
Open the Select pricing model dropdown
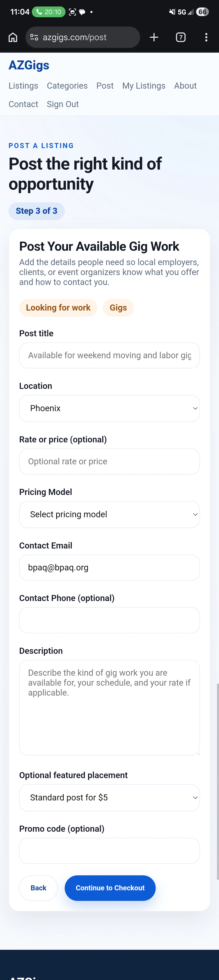coord(109,514)
